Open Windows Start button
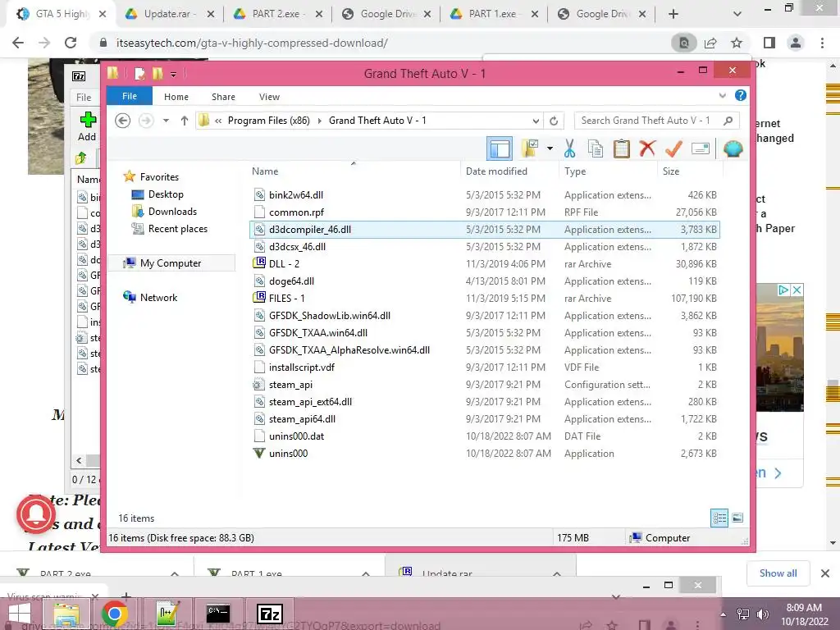 pos(21,614)
